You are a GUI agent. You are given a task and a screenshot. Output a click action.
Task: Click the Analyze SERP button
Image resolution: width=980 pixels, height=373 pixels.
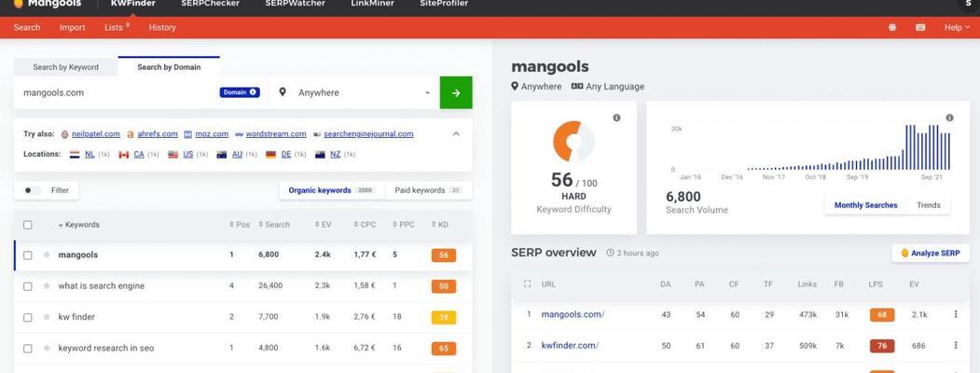click(931, 253)
